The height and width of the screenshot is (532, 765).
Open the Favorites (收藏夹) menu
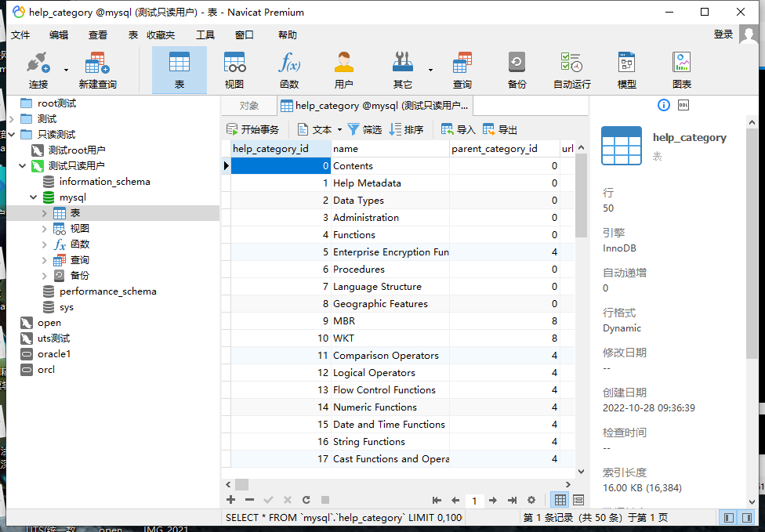[161, 35]
